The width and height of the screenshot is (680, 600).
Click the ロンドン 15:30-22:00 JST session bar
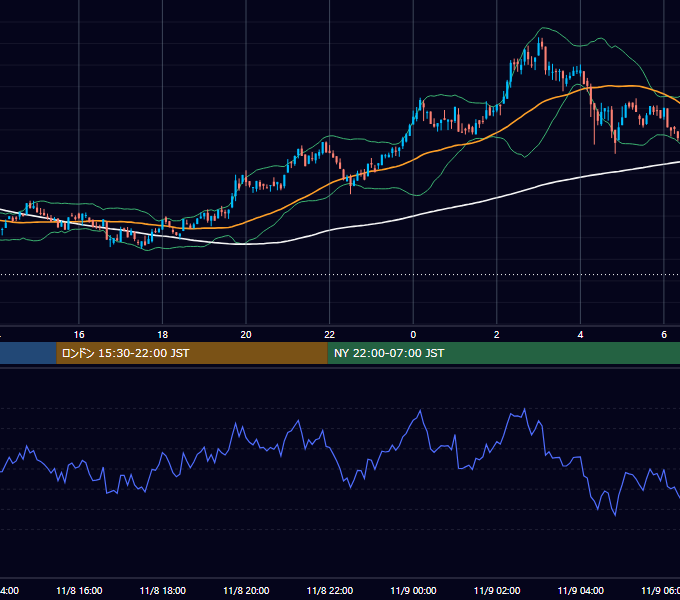click(192, 353)
